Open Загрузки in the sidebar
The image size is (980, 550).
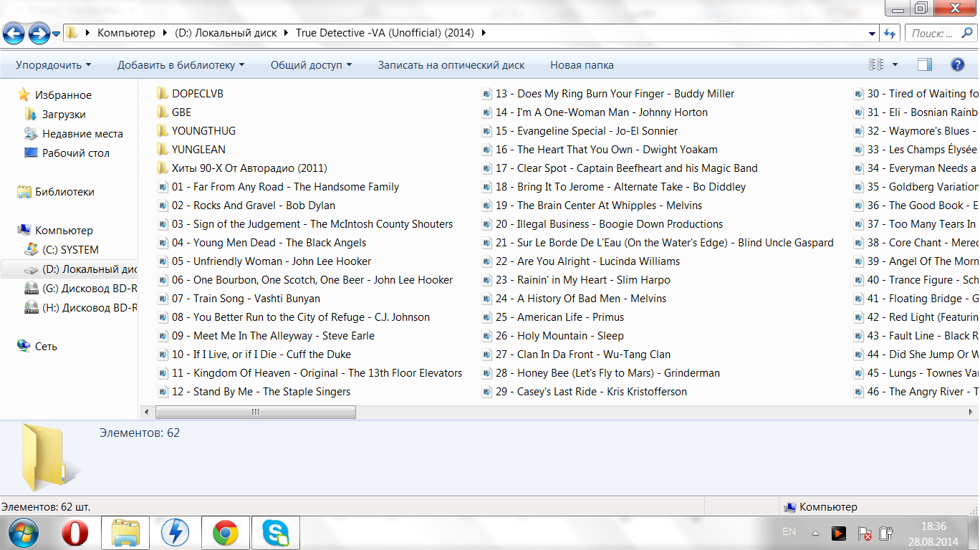(64, 115)
